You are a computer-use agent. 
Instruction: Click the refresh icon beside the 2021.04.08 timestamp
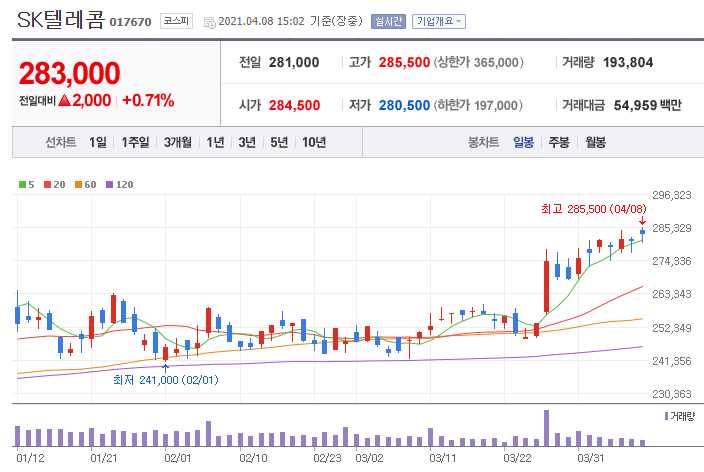tap(209, 22)
